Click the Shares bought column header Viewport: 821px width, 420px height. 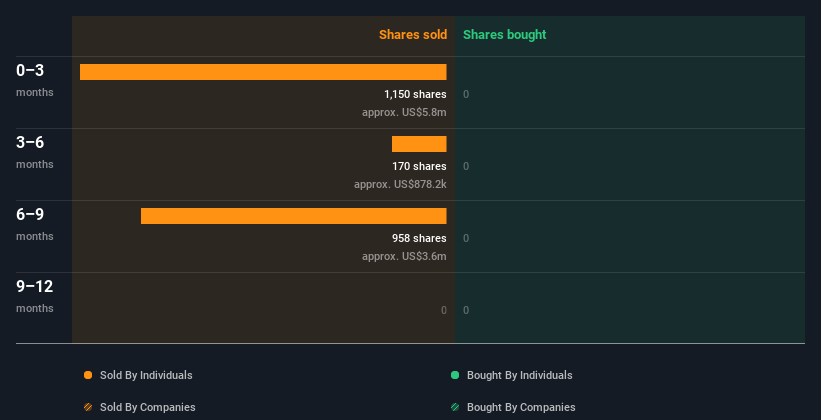[505, 35]
